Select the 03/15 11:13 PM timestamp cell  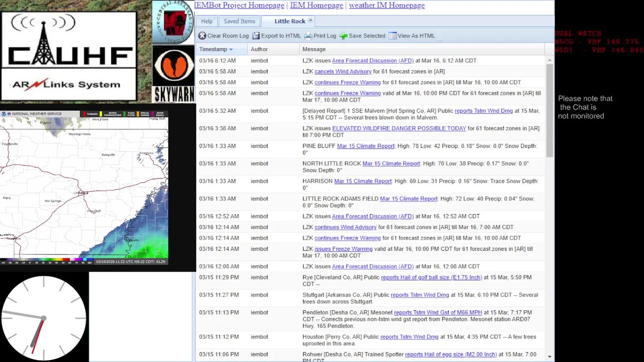tap(219, 313)
